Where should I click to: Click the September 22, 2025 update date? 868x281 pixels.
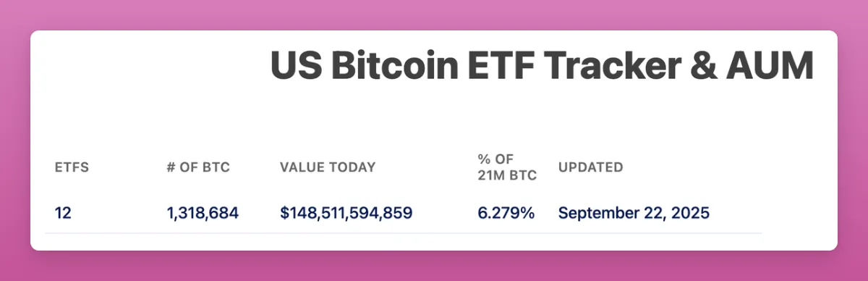coord(634,213)
